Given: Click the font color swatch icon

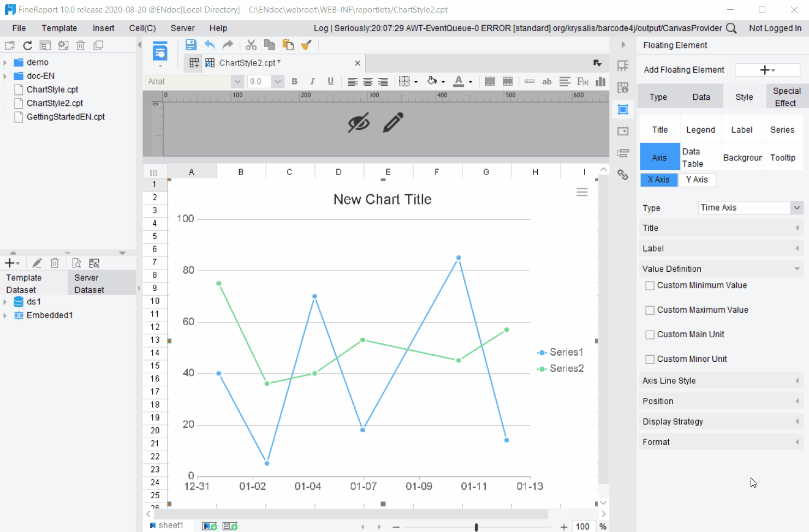Looking at the screenshot, I should coord(459,81).
